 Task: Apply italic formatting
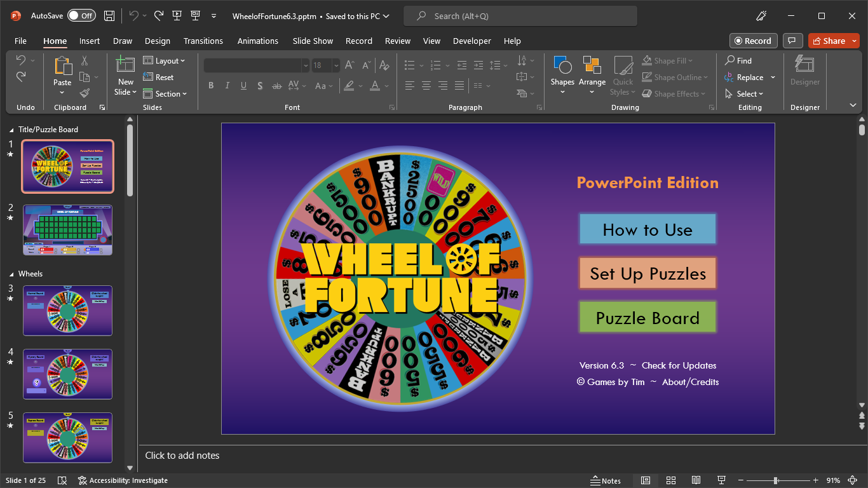227,85
